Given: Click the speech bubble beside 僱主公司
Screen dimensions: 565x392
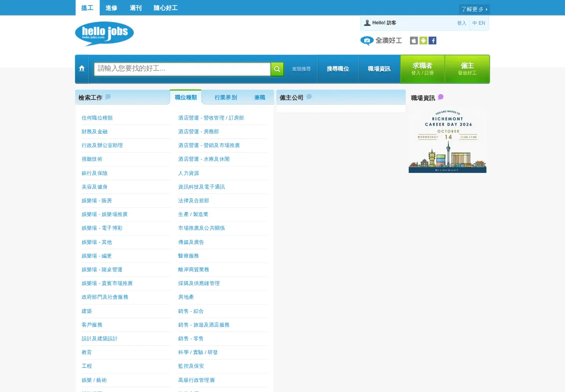Looking at the screenshot, I should point(309,96).
